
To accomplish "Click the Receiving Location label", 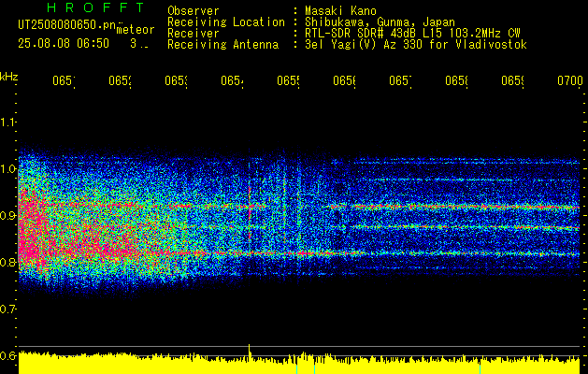I will [x=226, y=22].
